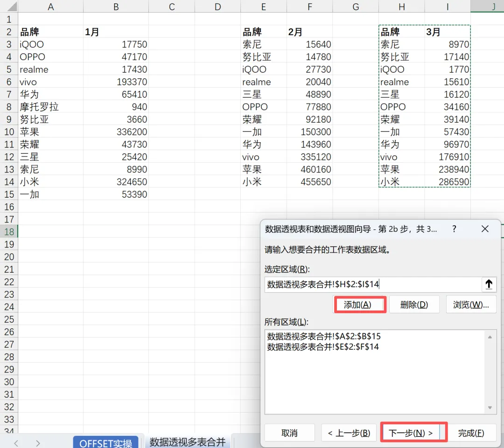Select cell with value 77880

309,107
